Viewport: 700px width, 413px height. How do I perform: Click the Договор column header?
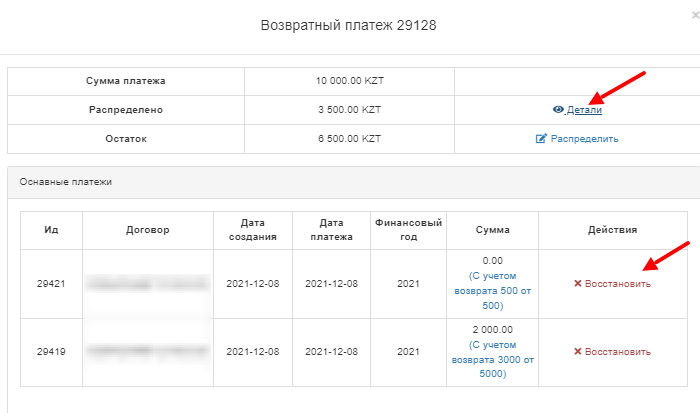(x=148, y=230)
